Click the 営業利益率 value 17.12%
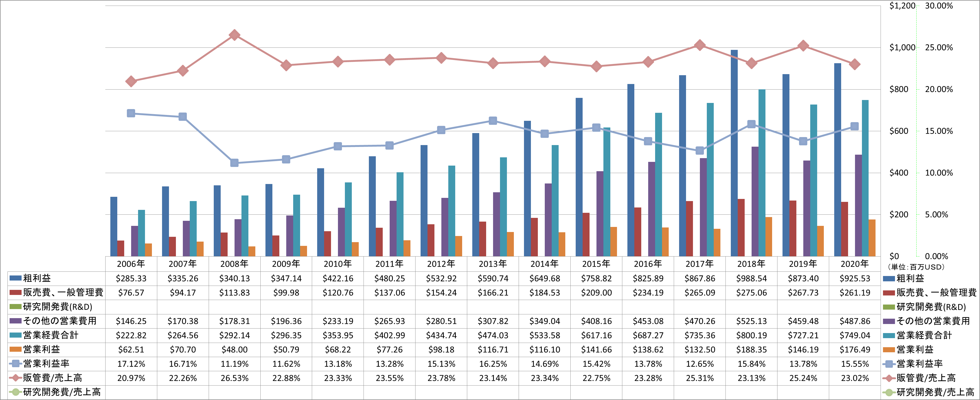Viewport: 980px width, 400px height. [131, 364]
